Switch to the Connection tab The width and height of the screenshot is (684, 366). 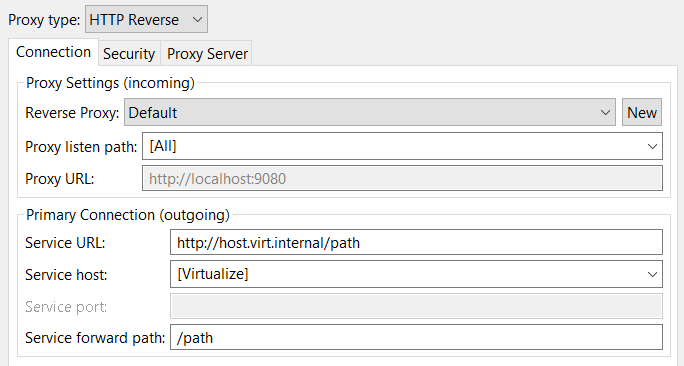(x=54, y=52)
